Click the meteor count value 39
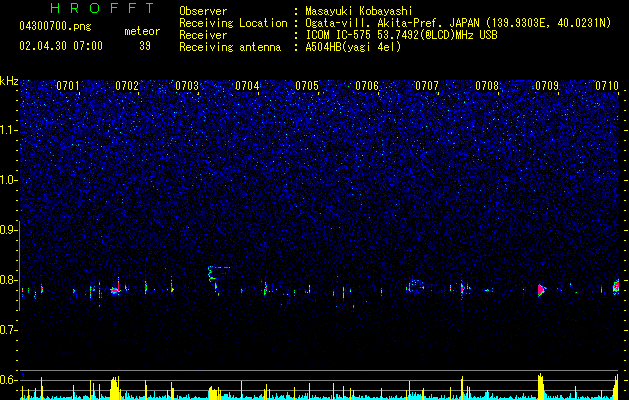 click(x=145, y=46)
